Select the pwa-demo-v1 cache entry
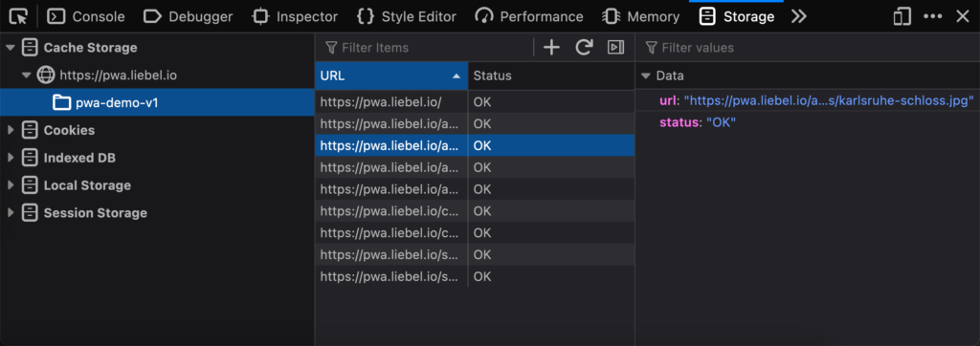980x346 pixels. click(x=157, y=102)
